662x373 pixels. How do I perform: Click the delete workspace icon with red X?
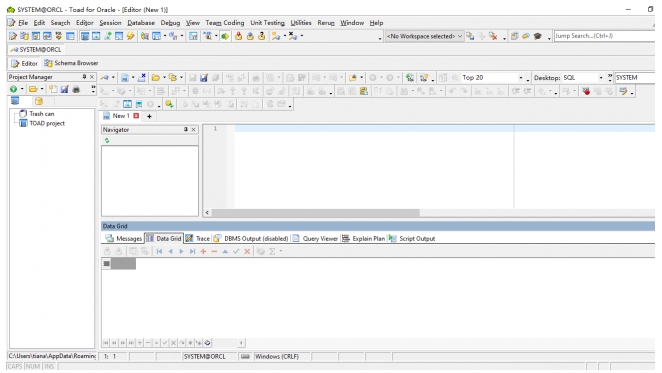pyautogui.click(x=493, y=36)
